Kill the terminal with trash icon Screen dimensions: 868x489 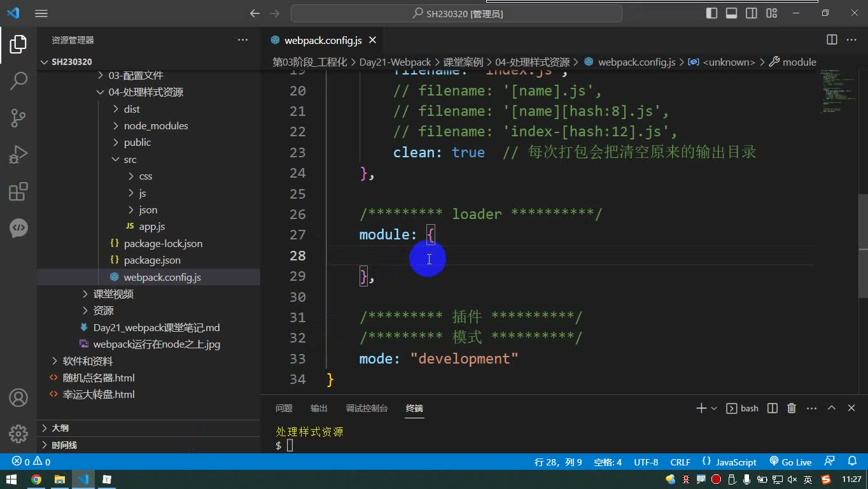[x=792, y=408]
